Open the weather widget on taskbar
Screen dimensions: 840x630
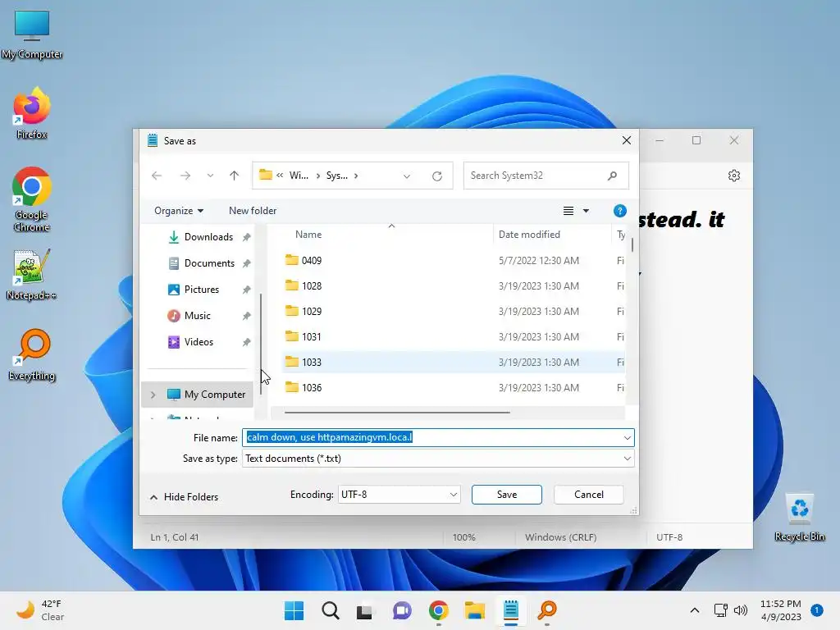41,610
